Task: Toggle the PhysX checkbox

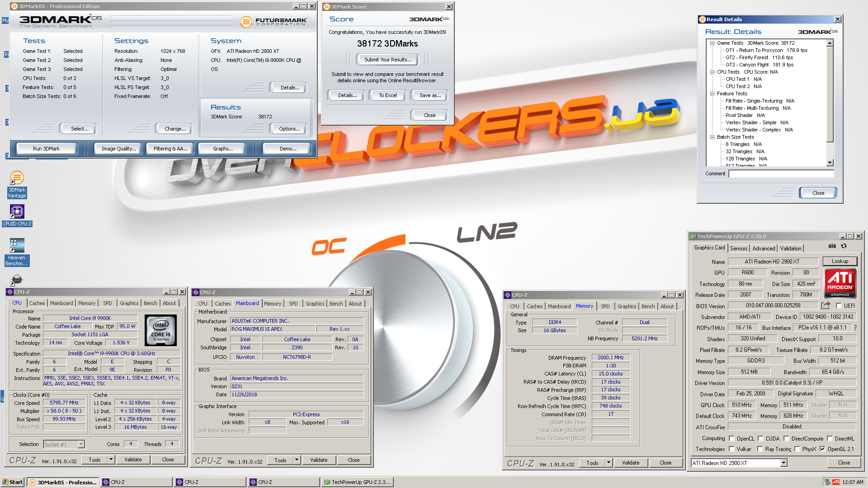Action: [797, 449]
